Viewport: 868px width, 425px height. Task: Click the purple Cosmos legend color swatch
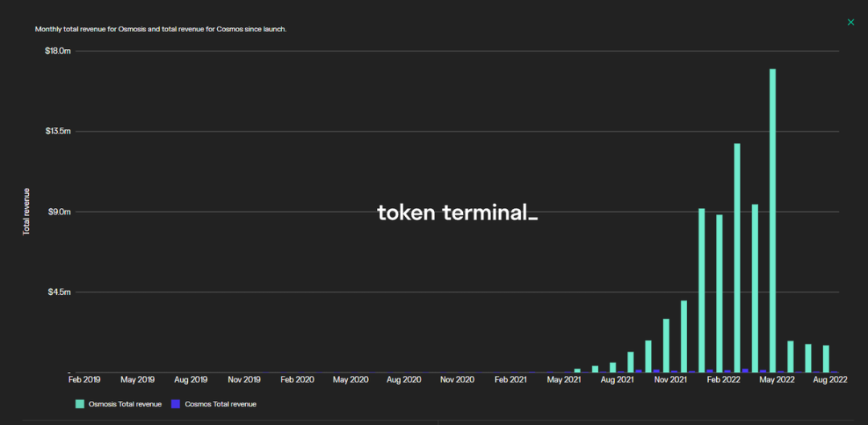coord(175,404)
